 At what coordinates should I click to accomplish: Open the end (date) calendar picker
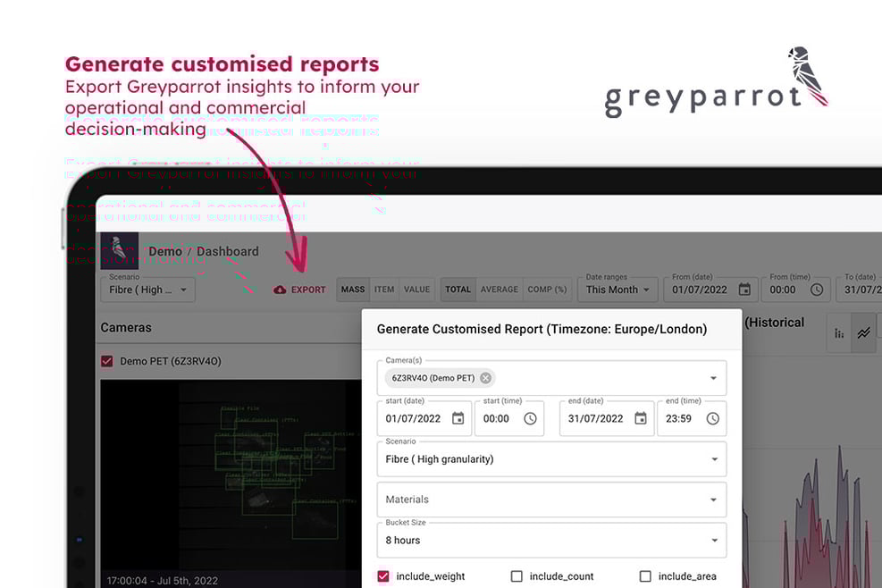click(641, 418)
